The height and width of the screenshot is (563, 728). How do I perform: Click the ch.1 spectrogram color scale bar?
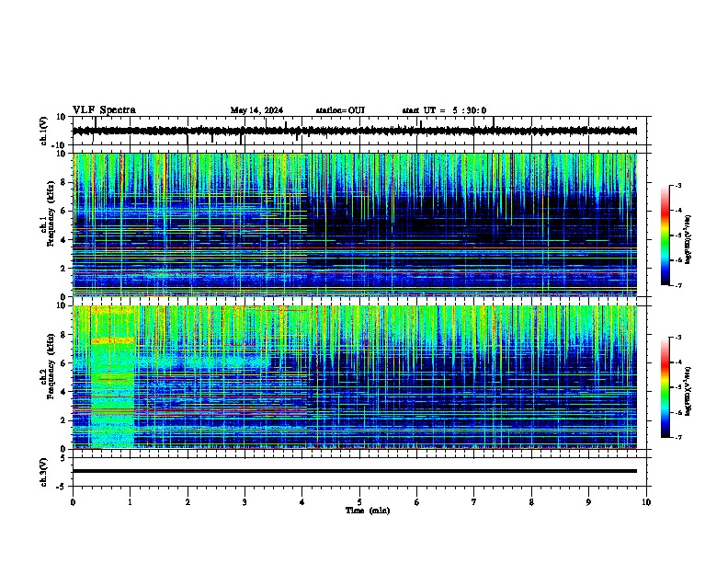coord(665,236)
